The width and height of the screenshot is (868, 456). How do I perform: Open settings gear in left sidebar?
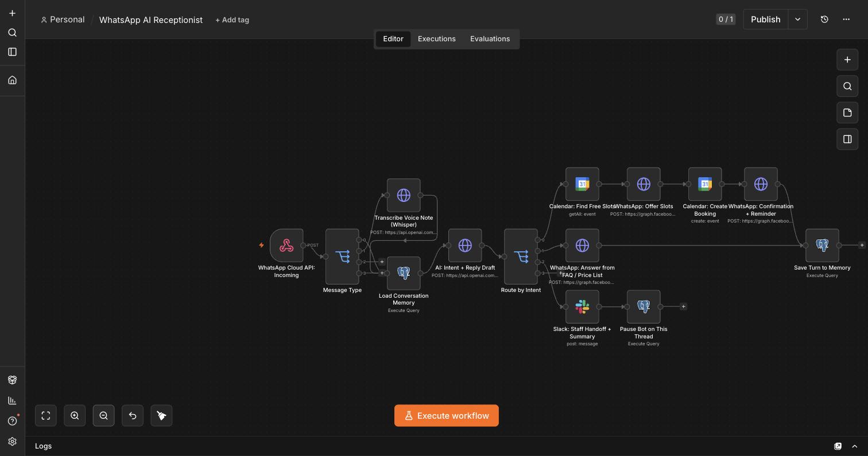pos(12,442)
